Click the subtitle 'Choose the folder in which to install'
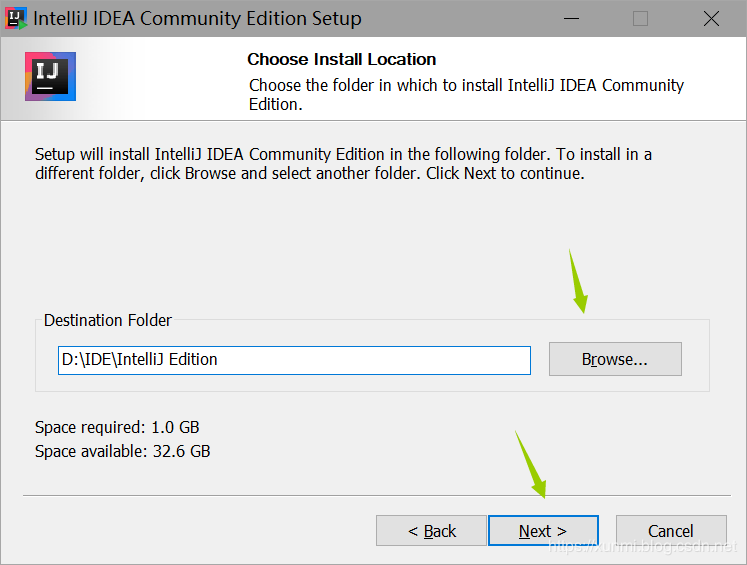 (x=466, y=94)
